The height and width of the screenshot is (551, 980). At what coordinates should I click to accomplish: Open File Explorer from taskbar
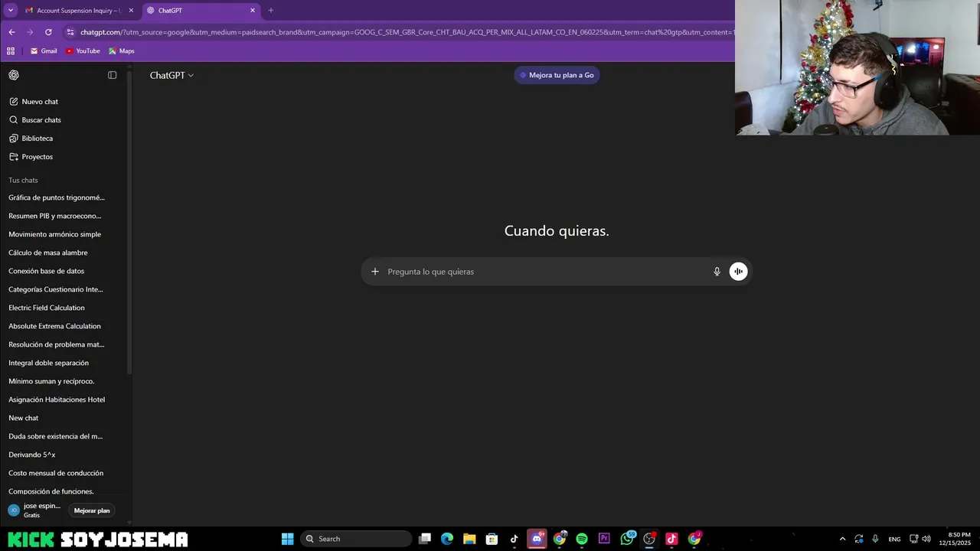tap(469, 539)
